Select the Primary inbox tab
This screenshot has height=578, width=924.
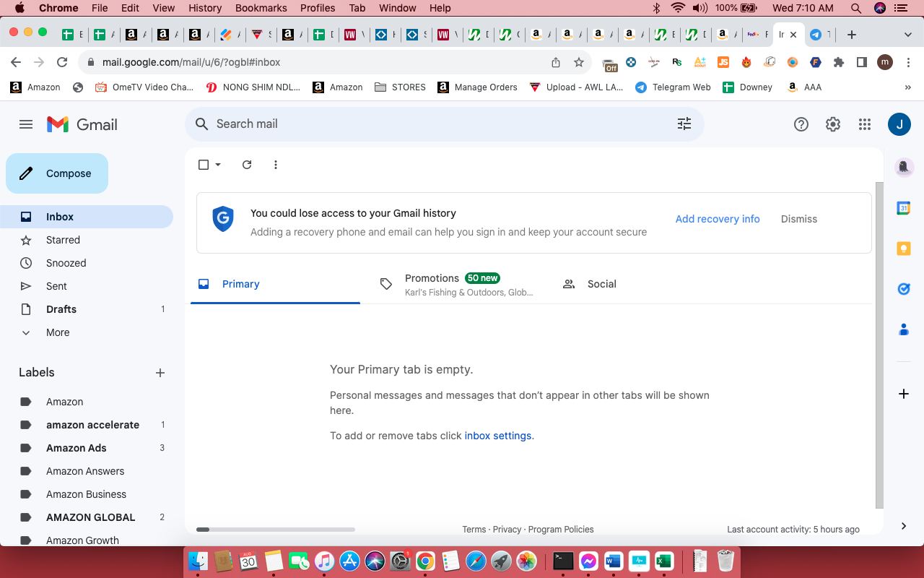275,284
